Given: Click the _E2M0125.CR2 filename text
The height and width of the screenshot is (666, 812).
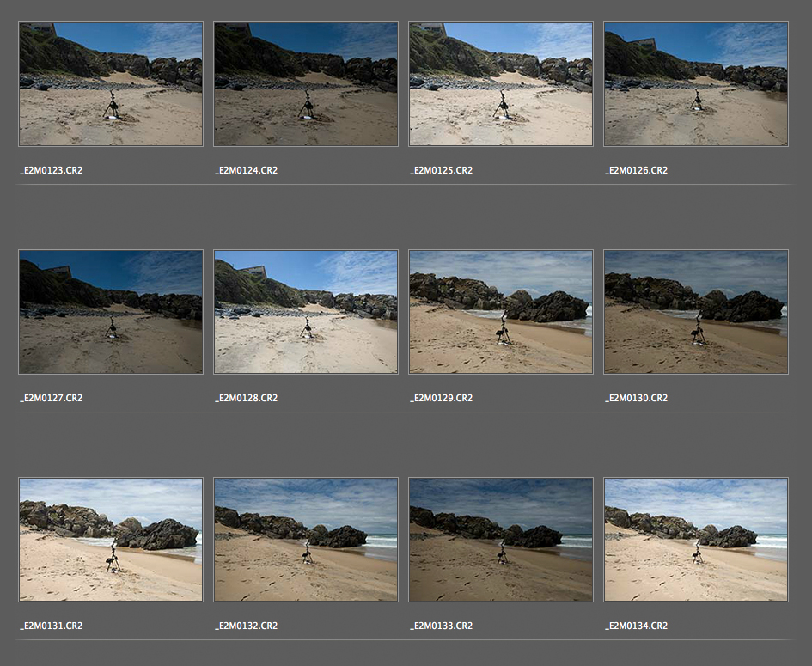Looking at the screenshot, I should click(x=442, y=170).
